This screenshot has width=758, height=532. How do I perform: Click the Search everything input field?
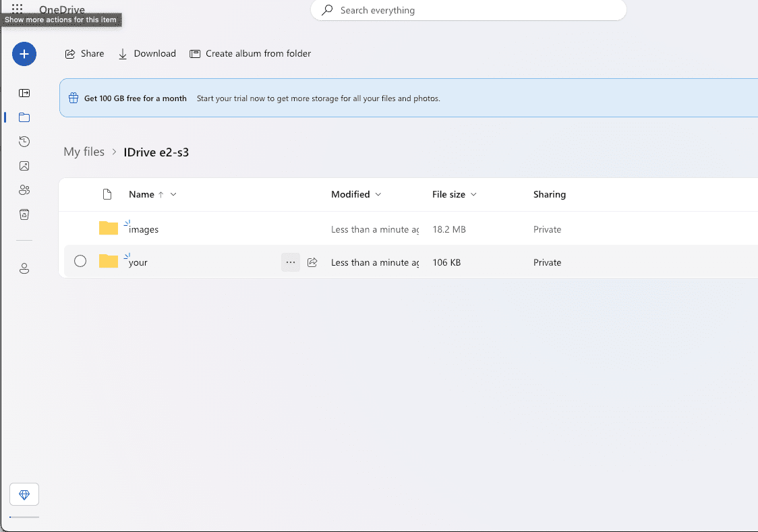(469, 10)
